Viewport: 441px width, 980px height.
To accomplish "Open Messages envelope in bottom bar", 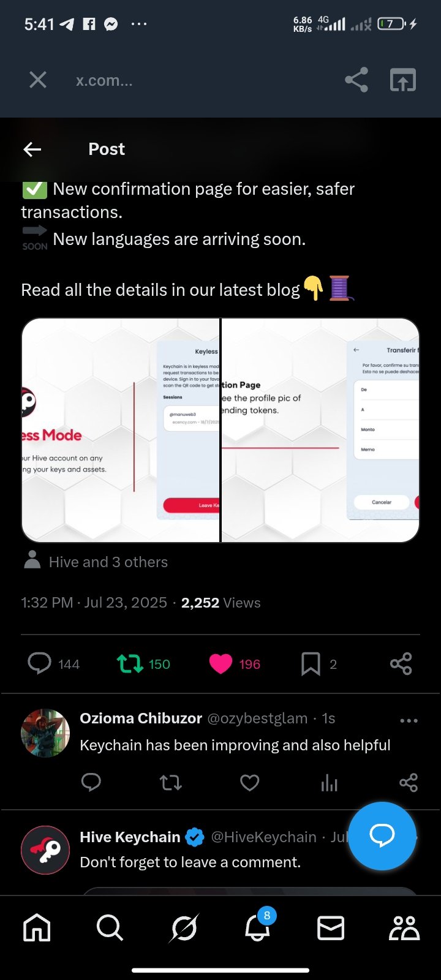I will point(331,929).
